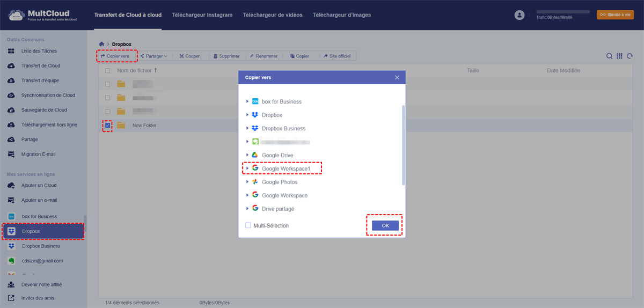
Task: Click Couper toolbar button
Action: pos(189,56)
